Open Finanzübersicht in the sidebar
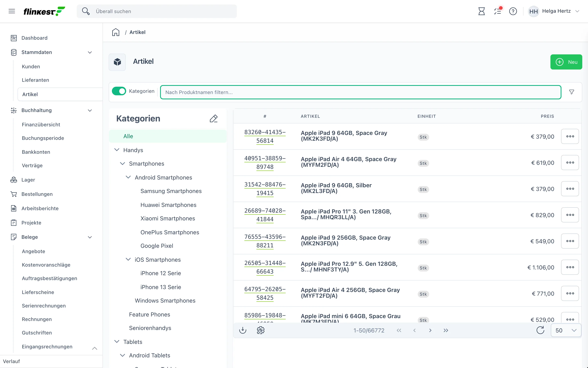Image resolution: width=588 pixels, height=368 pixels. [41, 125]
